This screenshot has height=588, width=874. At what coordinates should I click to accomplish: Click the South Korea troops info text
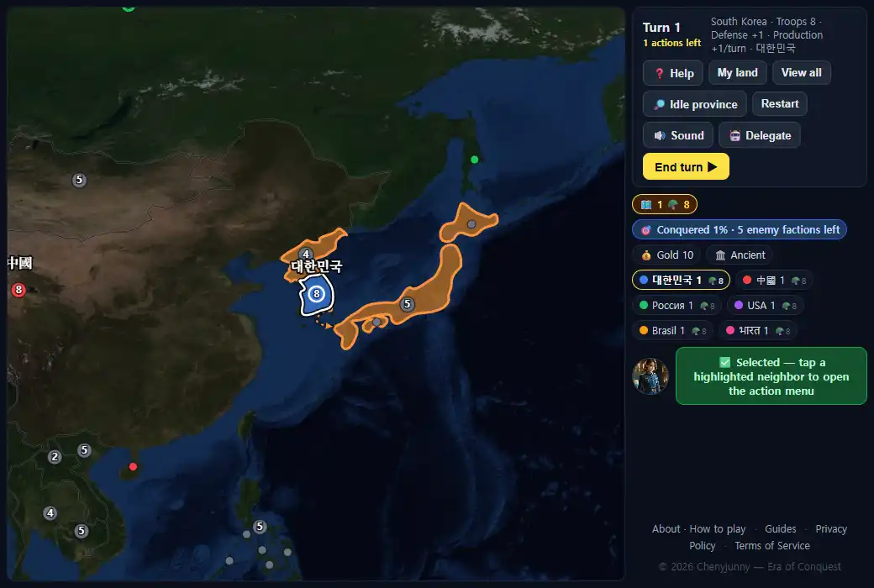pos(766,34)
